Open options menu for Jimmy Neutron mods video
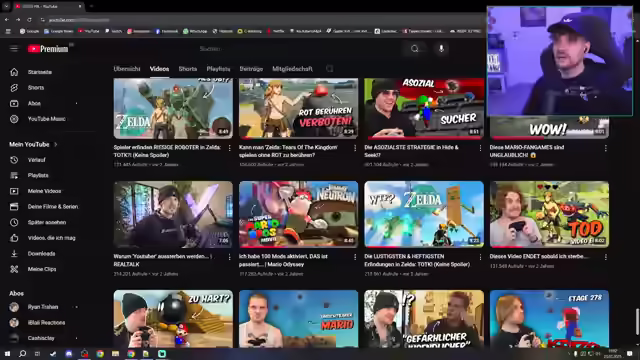 [x=355, y=257]
